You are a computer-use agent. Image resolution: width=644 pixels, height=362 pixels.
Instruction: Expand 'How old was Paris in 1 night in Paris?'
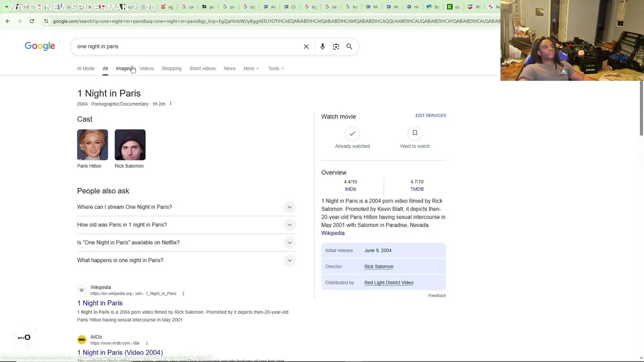click(186, 225)
